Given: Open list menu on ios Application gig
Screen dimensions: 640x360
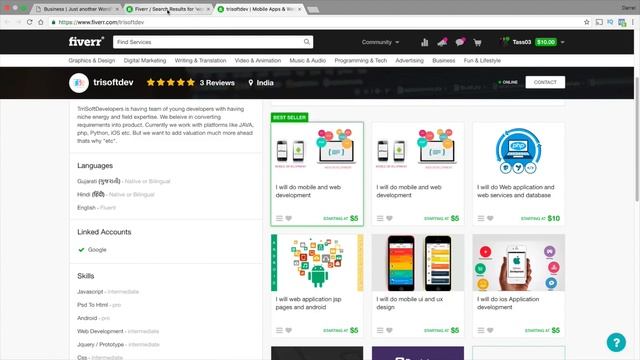Looking at the screenshot, I should coord(481,330).
